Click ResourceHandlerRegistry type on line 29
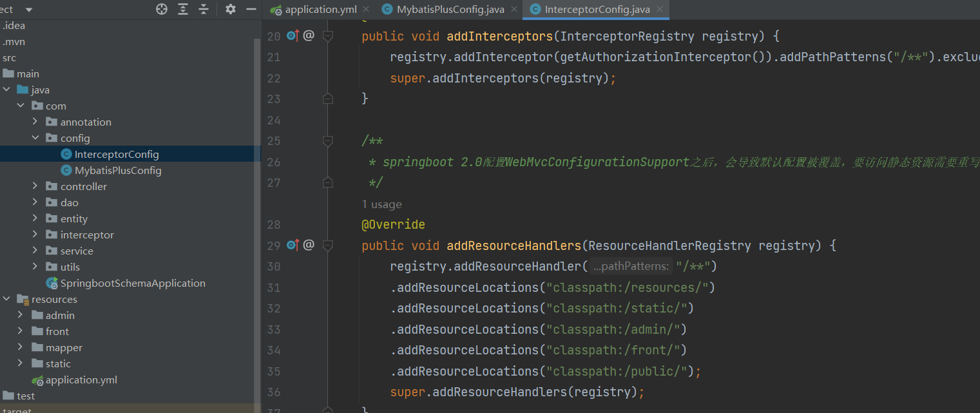980x413 pixels. (669, 245)
